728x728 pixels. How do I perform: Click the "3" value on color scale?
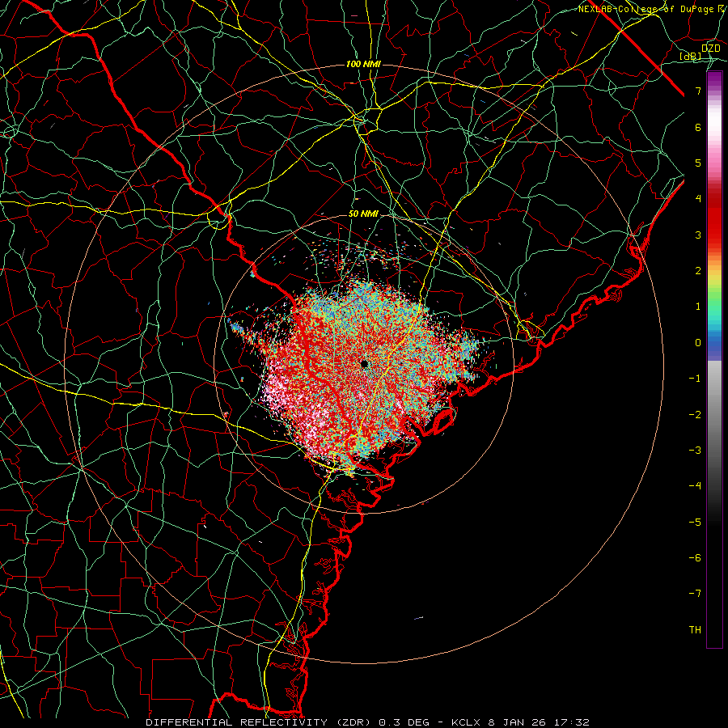coord(698,235)
